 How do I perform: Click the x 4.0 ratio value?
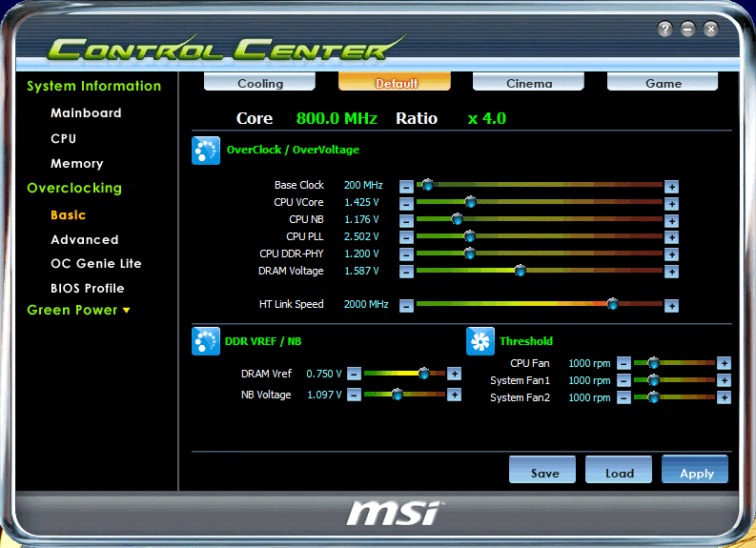[487, 118]
